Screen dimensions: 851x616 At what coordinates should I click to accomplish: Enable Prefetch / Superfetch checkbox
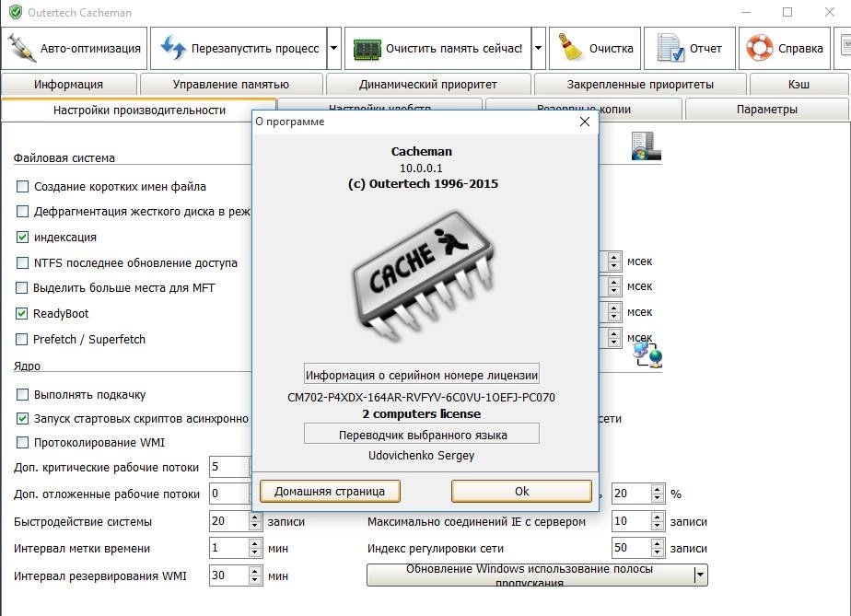(x=21, y=339)
